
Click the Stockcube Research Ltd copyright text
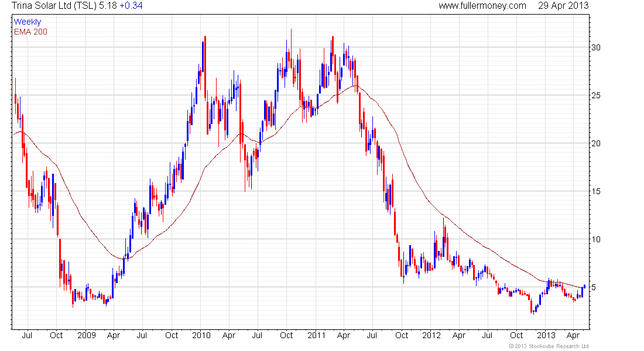pos(549,346)
